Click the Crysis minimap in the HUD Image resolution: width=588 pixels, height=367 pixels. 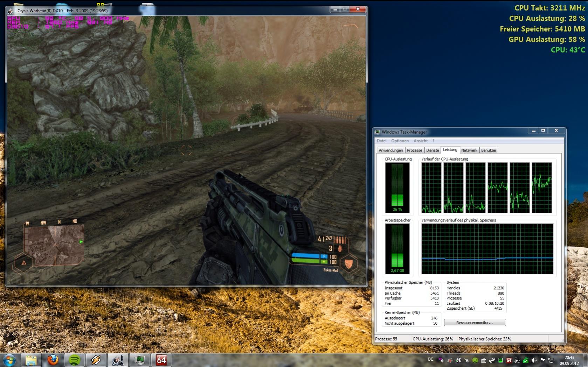54,245
